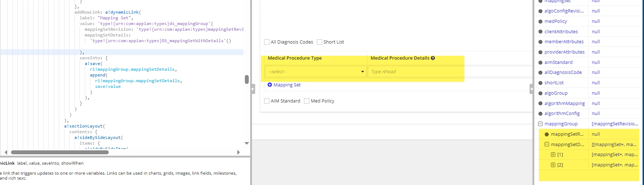This screenshot has height=185, width=644.
Task: Click the null value of medPolicy
Action: tap(596, 21)
